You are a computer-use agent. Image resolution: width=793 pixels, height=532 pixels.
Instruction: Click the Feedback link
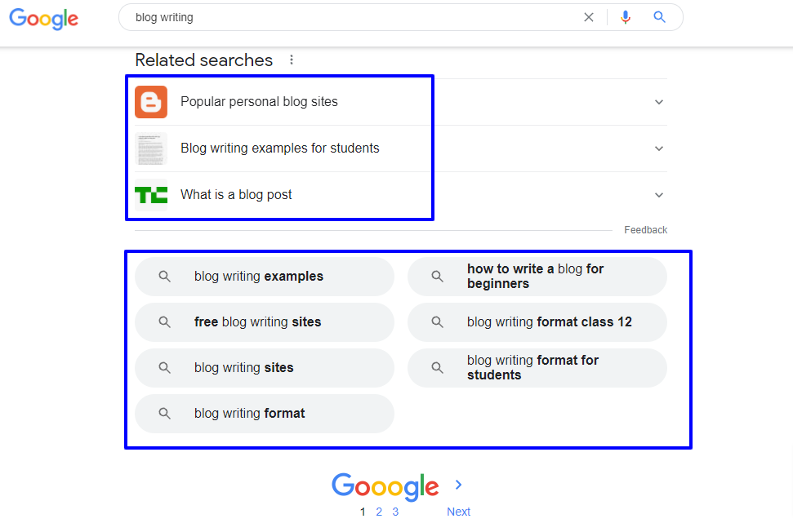tap(645, 230)
